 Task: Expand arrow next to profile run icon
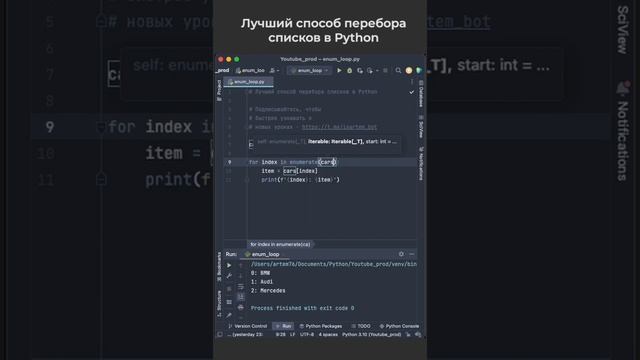[x=377, y=71]
